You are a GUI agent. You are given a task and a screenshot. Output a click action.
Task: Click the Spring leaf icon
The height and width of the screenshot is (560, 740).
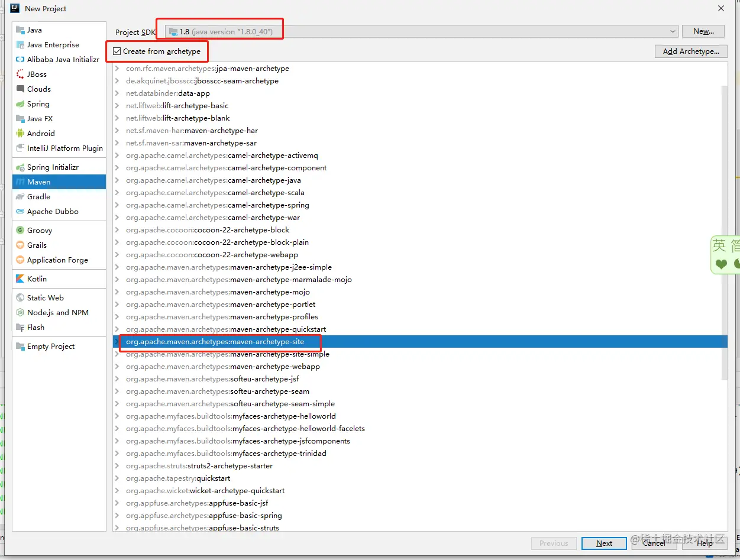[20, 104]
